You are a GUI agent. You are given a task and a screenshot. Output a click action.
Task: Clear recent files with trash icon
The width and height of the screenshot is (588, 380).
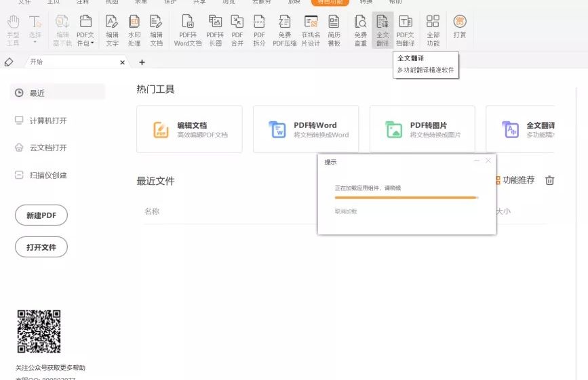click(x=549, y=180)
